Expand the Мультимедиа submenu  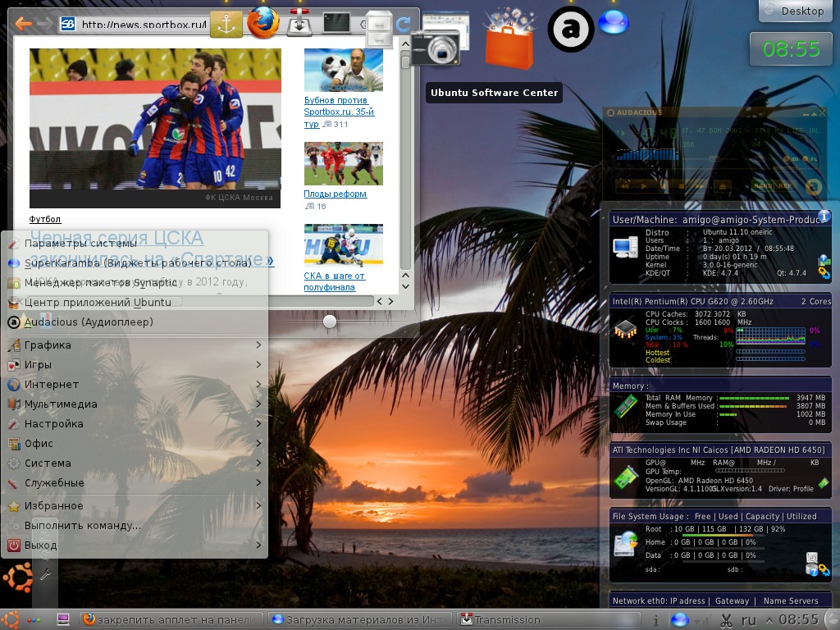click(x=134, y=404)
